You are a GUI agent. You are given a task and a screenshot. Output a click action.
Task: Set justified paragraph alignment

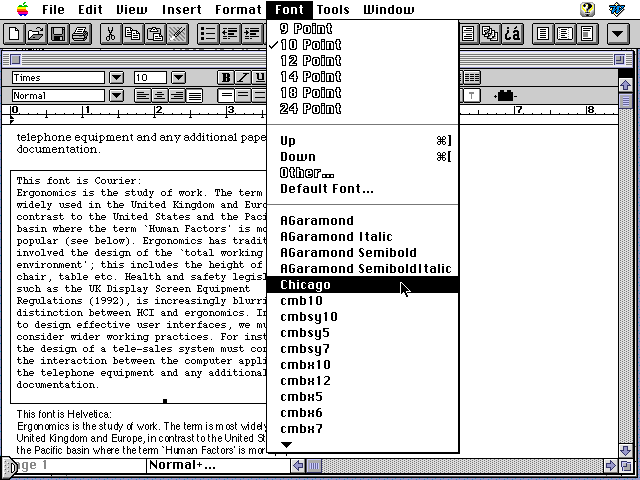coord(194,96)
